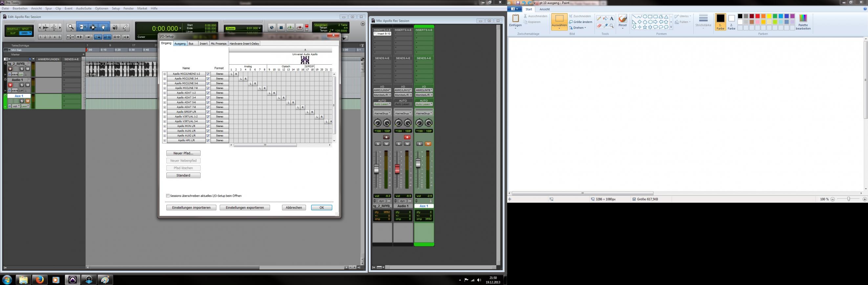The width and height of the screenshot is (868, 285).
Task: Select the Paint magnifier tool
Action: (612, 26)
